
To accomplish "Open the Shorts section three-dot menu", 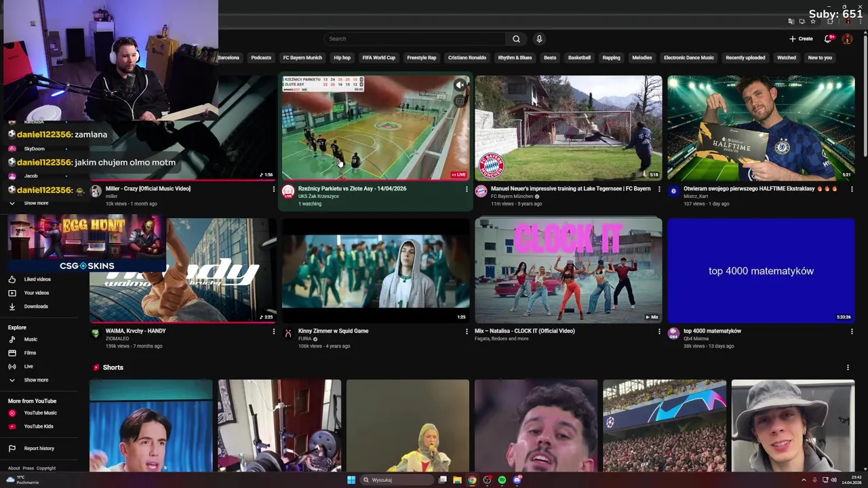I will [848, 367].
